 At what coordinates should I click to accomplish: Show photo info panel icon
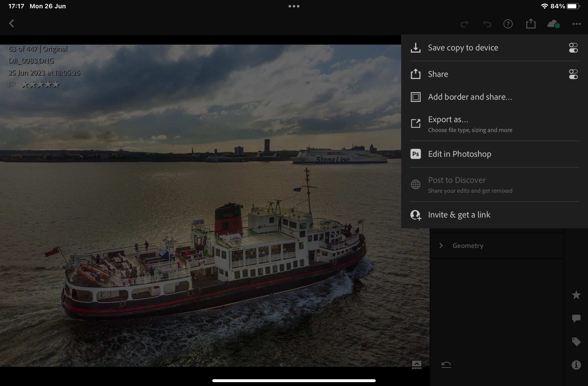[x=576, y=365]
